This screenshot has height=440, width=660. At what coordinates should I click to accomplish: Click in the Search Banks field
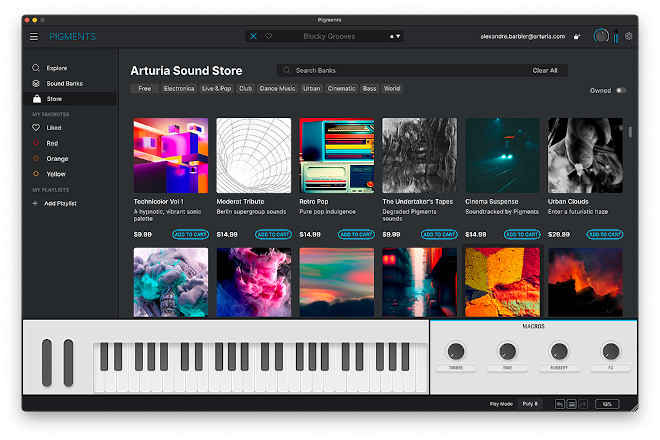click(422, 70)
